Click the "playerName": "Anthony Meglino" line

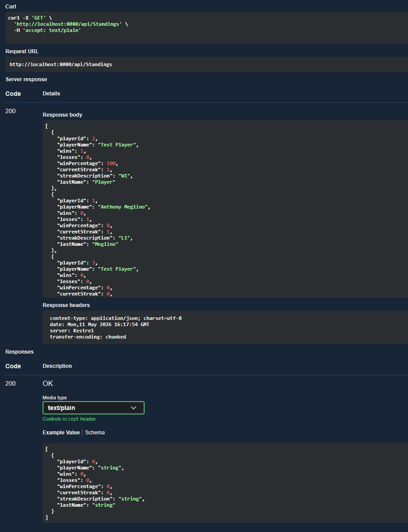point(104,207)
